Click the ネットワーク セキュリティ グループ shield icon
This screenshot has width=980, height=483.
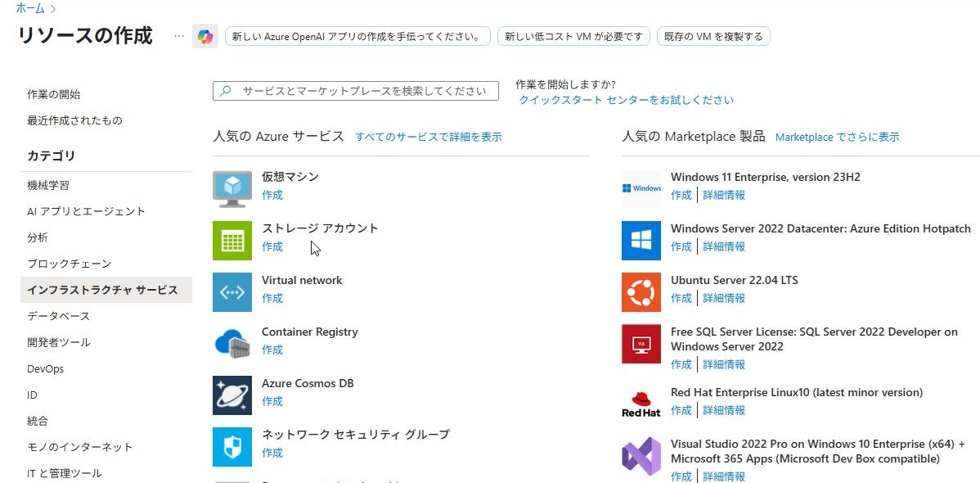(232, 447)
